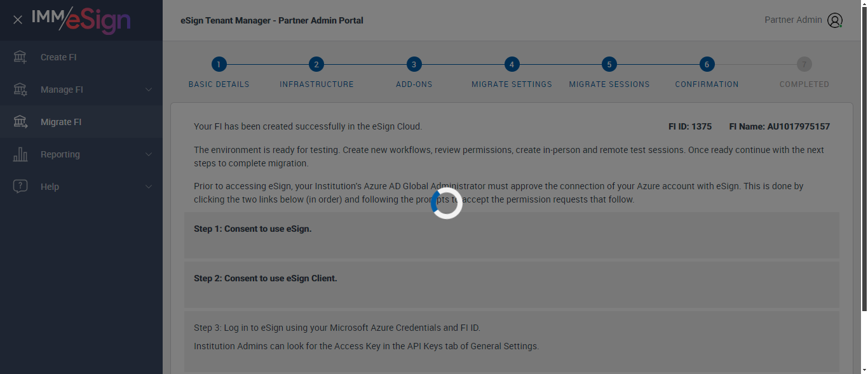Jump to step 2 Infrastructure
The width and height of the screenshot is (868, 374).
[316, 64]
